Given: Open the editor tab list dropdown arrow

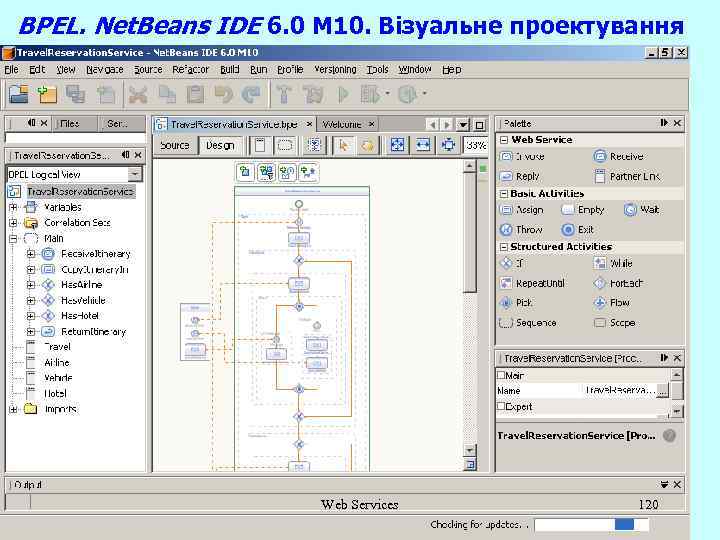Looking at the screenshot, I should [x=463, y=124].
